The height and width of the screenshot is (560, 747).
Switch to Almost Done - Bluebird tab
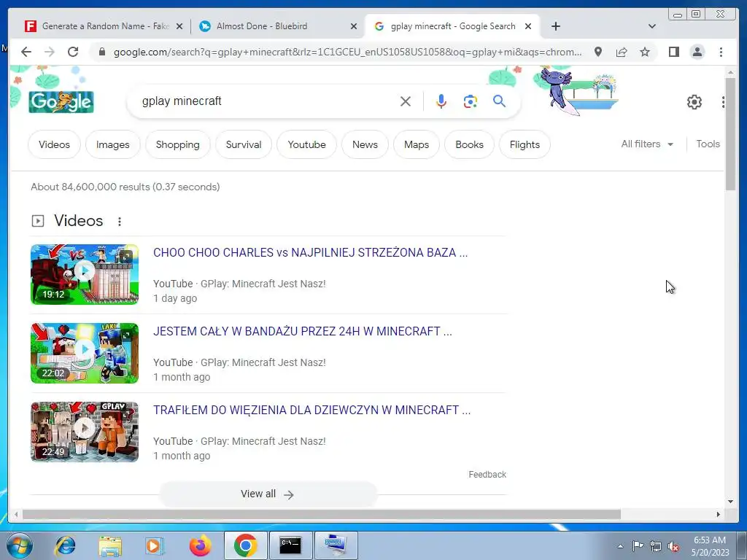point(278,26)
